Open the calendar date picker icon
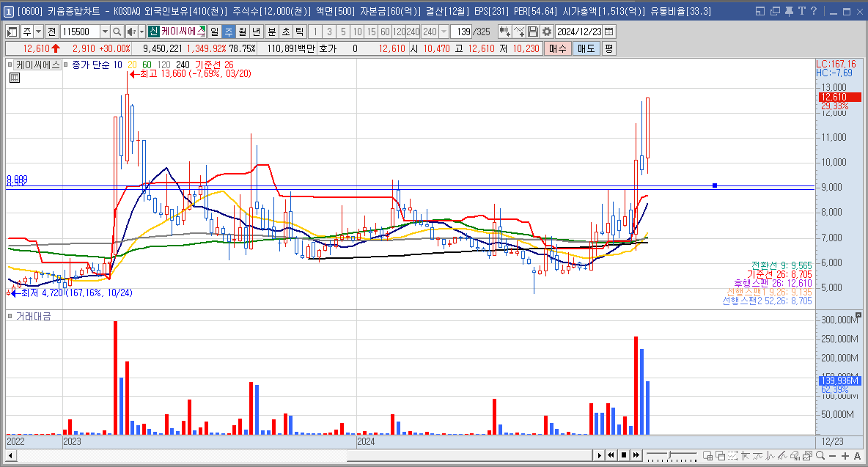 click(609, 32)
